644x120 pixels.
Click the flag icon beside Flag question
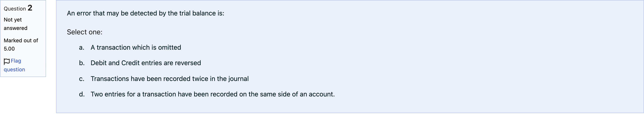click(7, 61)
